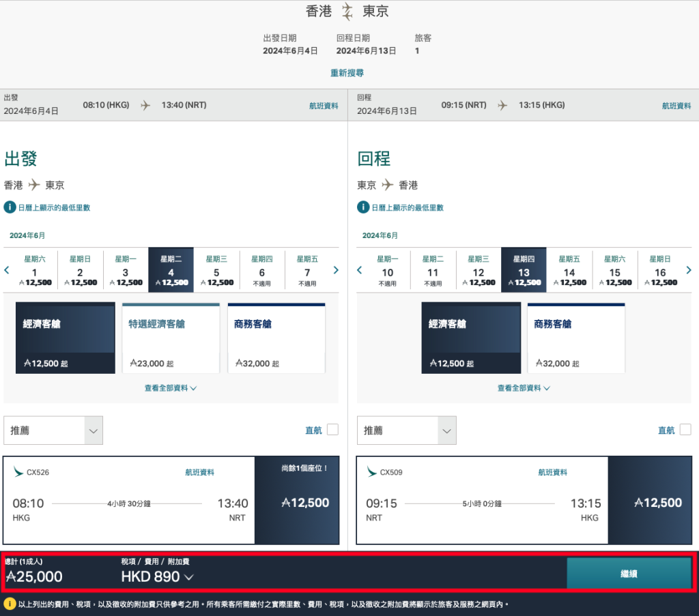This screenshot has width=699, height=616.
Task: Select departure date 星期四 6
Action: (262, 270)
